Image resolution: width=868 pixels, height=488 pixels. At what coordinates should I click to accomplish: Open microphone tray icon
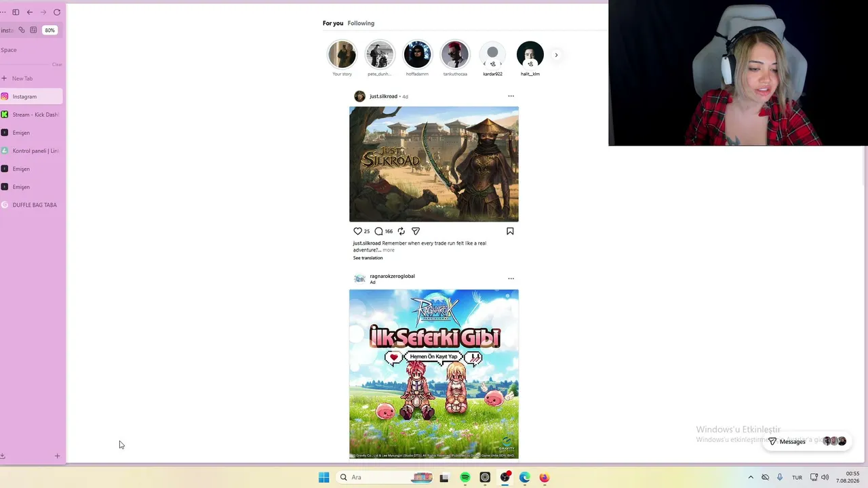point(780,478)
